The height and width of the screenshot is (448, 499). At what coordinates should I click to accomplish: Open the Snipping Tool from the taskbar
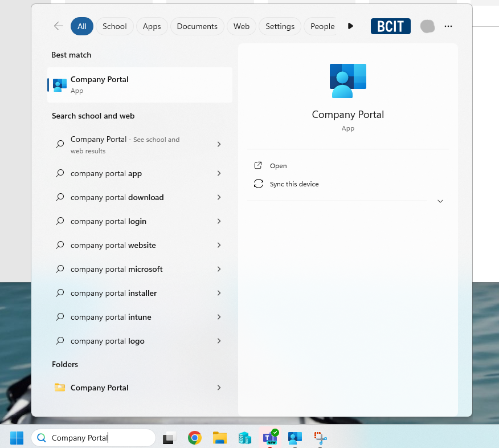click(x=320, y=438)
